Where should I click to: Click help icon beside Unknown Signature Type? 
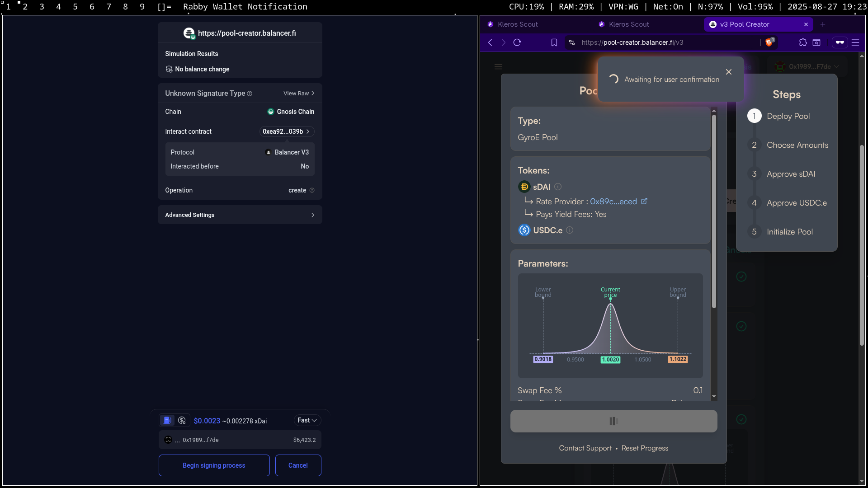(x=250, y=94)
